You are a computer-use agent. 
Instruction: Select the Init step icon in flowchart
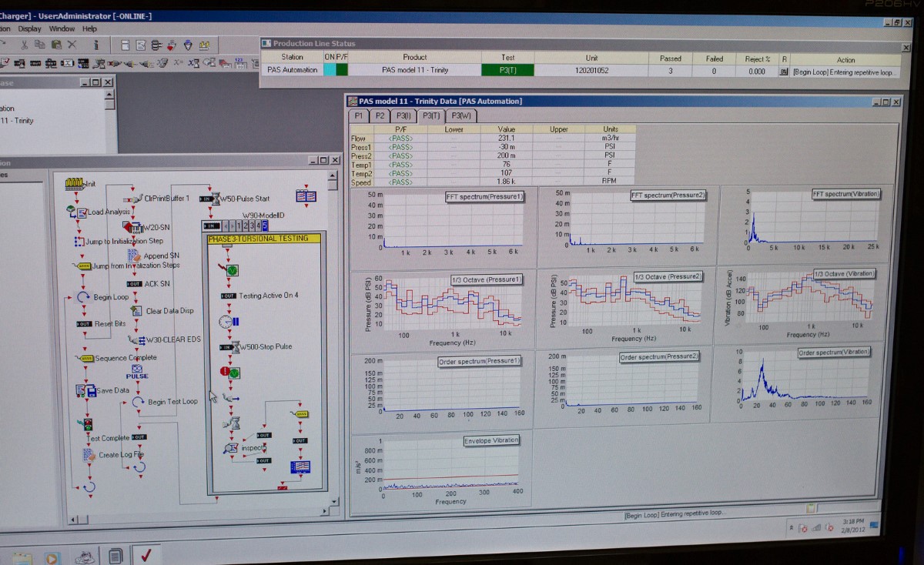coord(75,183)
